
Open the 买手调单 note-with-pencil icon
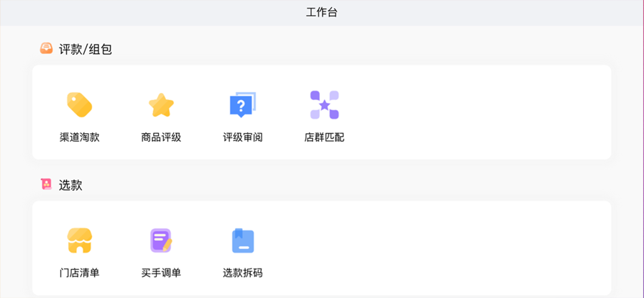pyautogui.click(x=161, y=240)
